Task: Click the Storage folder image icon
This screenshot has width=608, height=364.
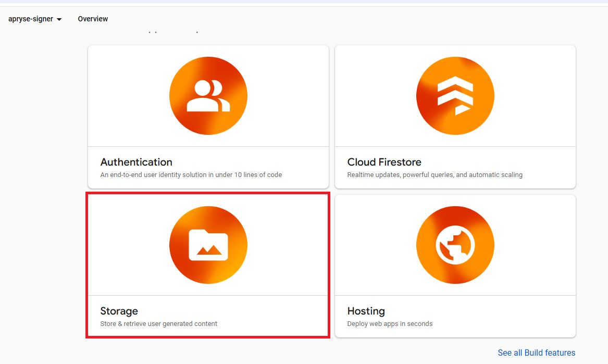Action: (x=208, y=245)
